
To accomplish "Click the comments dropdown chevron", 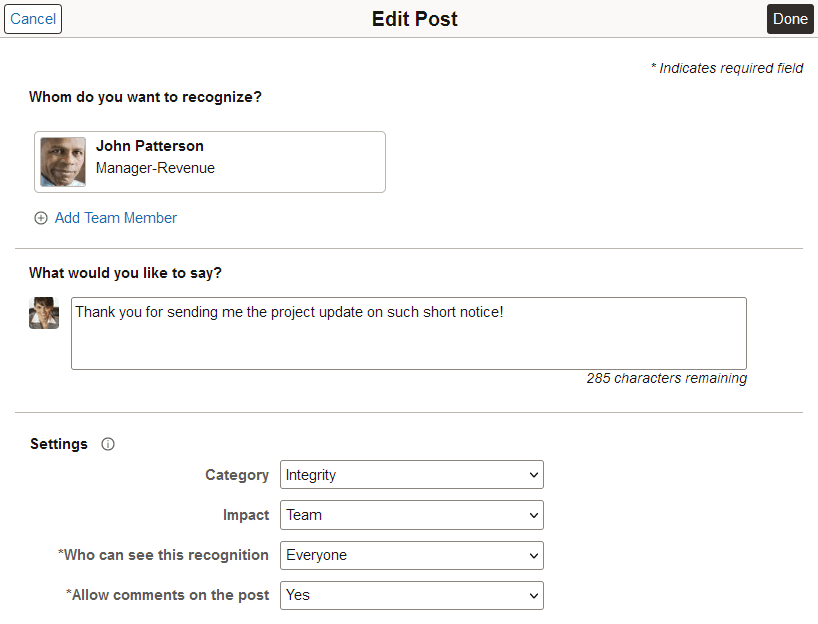I will point(533,595).
